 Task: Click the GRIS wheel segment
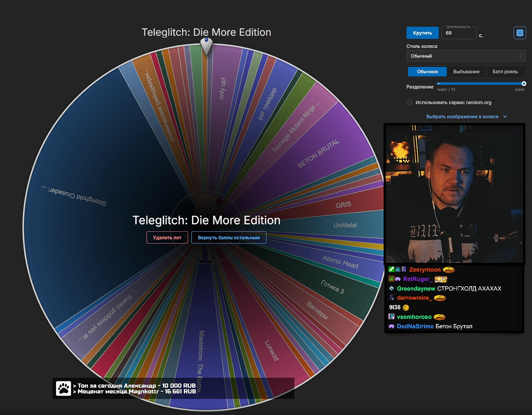tap(344, 205)
